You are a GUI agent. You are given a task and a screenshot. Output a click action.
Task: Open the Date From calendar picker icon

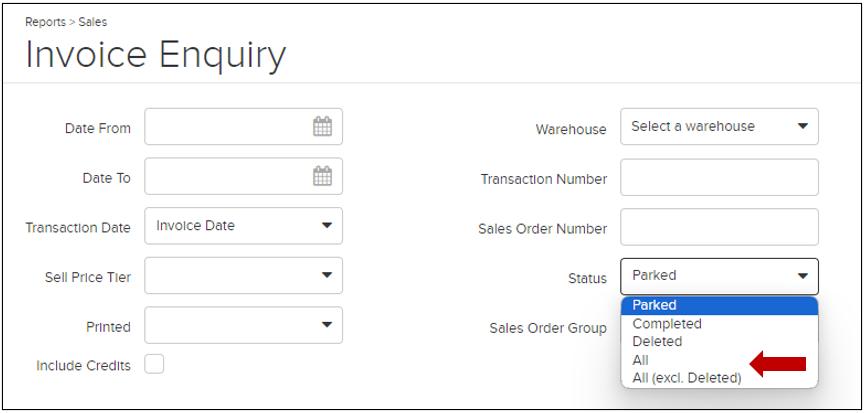323,126
